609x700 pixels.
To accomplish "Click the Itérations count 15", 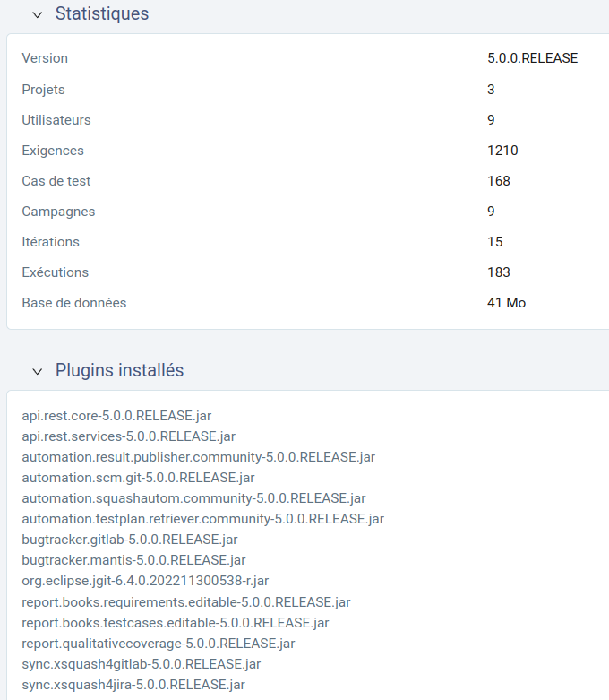I will [495, 242].
